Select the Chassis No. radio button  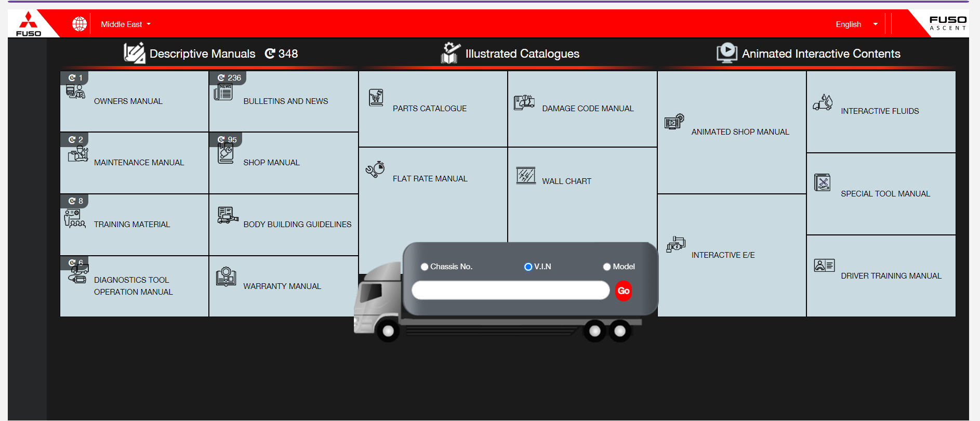click(425, 267)
